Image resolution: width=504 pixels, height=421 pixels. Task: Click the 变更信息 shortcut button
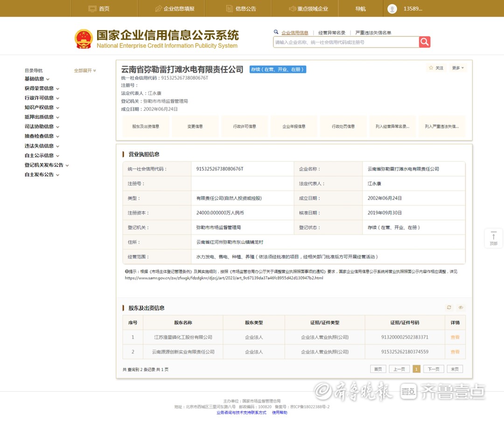coord(195,126)
